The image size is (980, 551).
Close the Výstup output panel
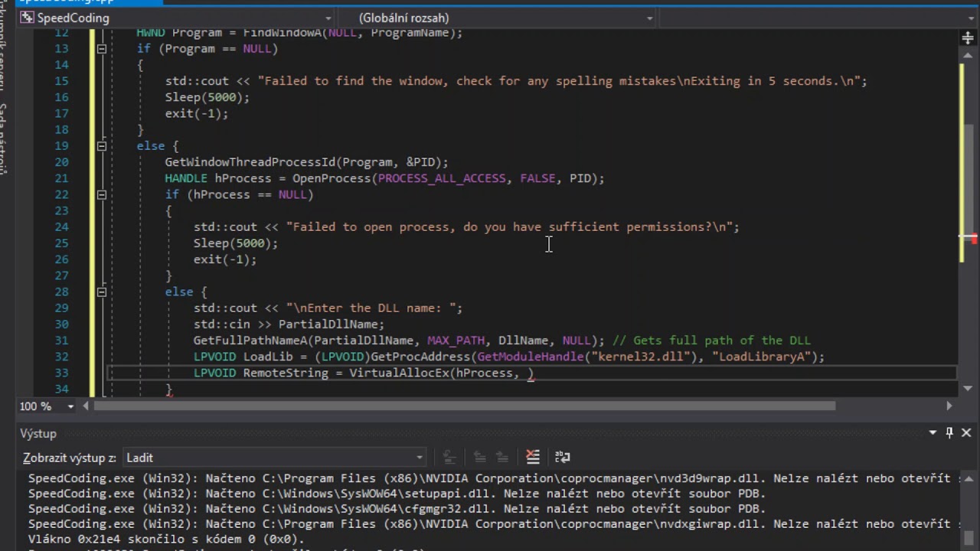(966, 432)
